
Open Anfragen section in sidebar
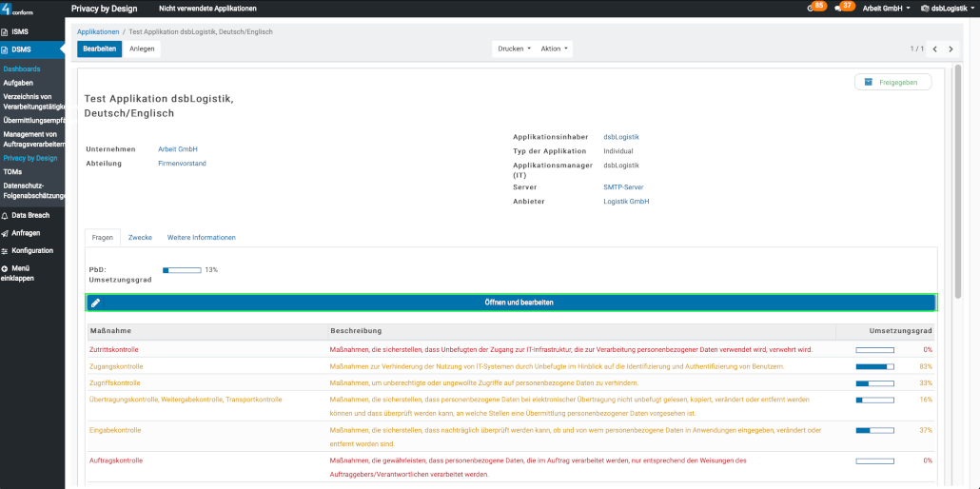pyautogui.click(x=24, y=232)
